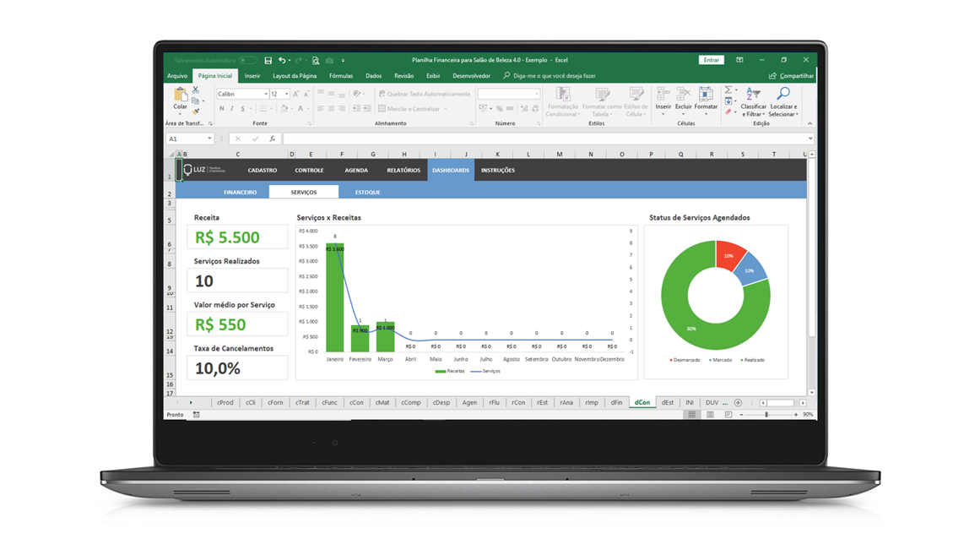Expand the formula bar with the chevron
The image size is (980, 550).
tap(810, 139)
